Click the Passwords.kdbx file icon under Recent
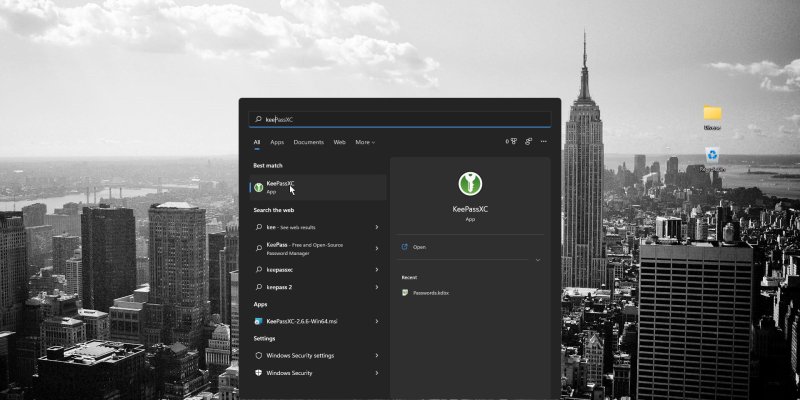800x400 pixels. point(405,292)
